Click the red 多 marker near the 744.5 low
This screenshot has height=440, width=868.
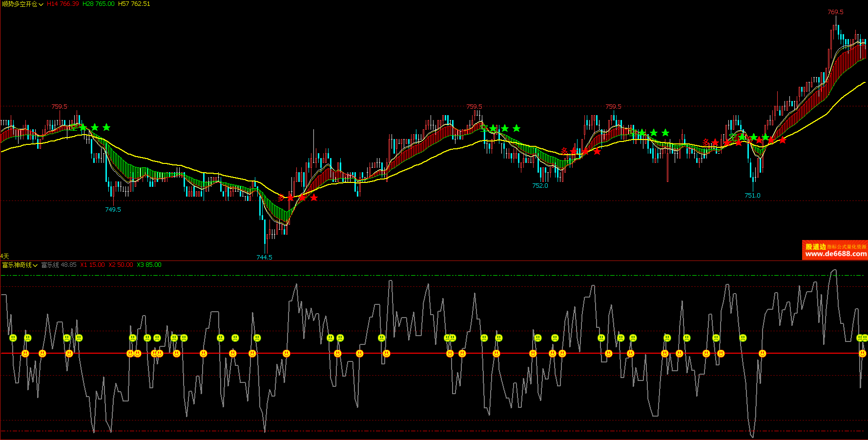pos(281,198)
